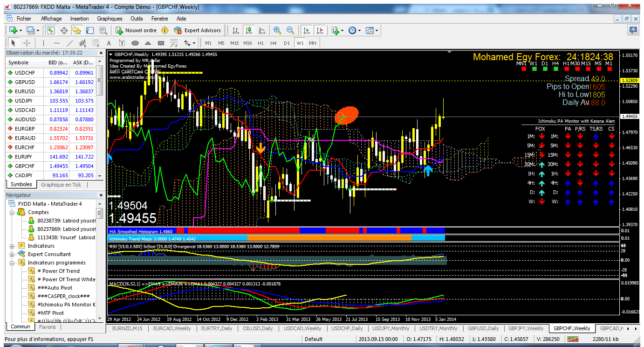Image resolution: width=644 pixels, height=347 pixels.
Task: Open the USDJPY,Monthly chart tab
Action: [x=391, y=328]
